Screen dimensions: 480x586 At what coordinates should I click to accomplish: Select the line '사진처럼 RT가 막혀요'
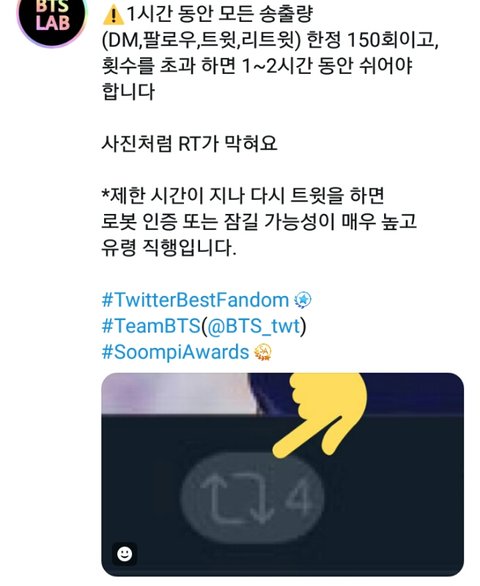point(189,143)
